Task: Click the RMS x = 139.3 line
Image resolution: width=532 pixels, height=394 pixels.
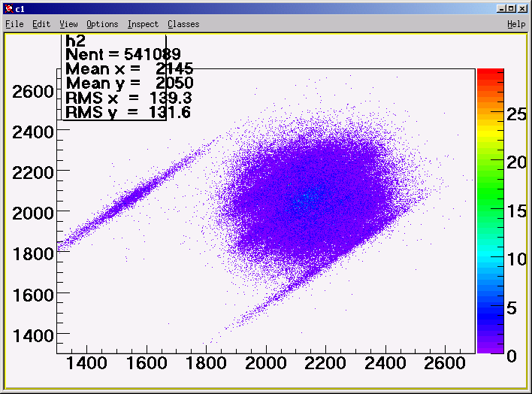Action: tap(128, 98)
